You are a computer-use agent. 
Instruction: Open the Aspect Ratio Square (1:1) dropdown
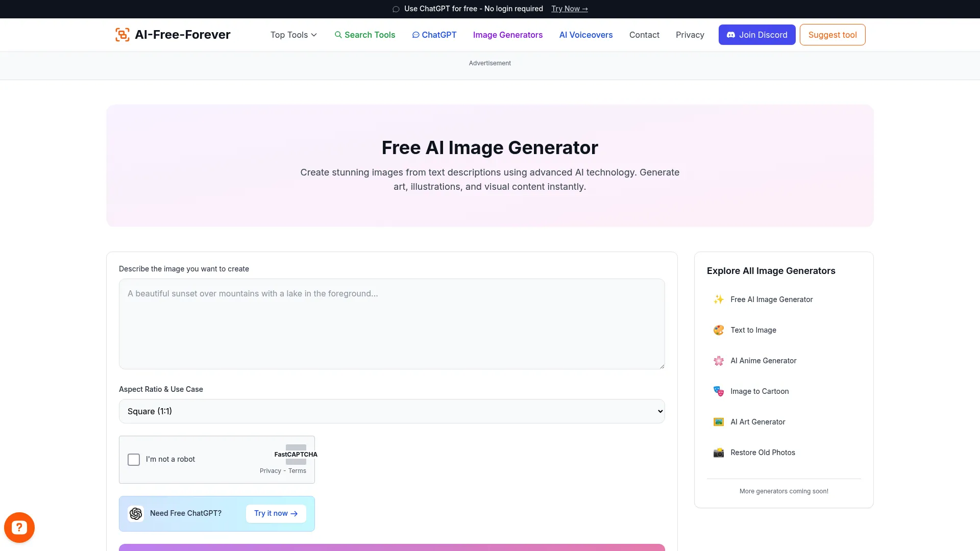[x=391, y=411]
